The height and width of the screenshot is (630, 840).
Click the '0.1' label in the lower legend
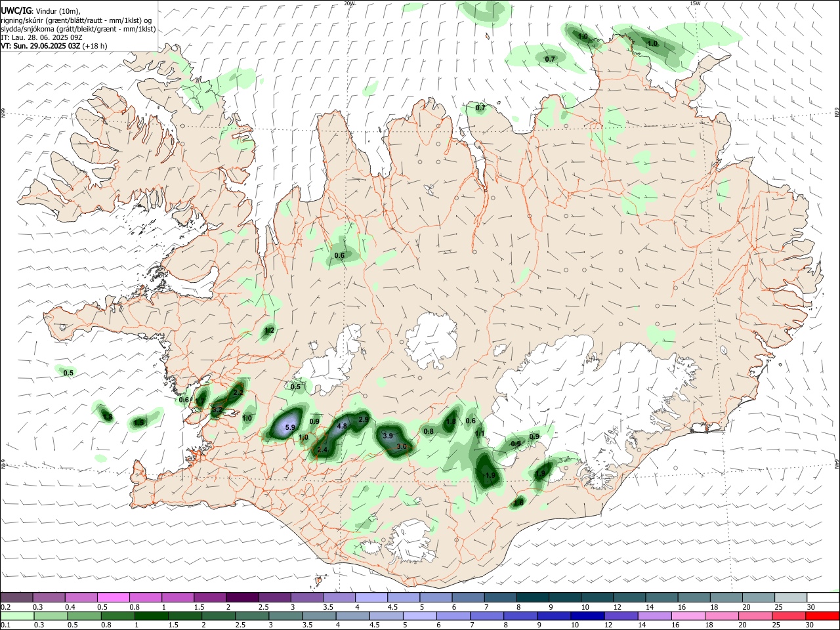pos(6,625)
